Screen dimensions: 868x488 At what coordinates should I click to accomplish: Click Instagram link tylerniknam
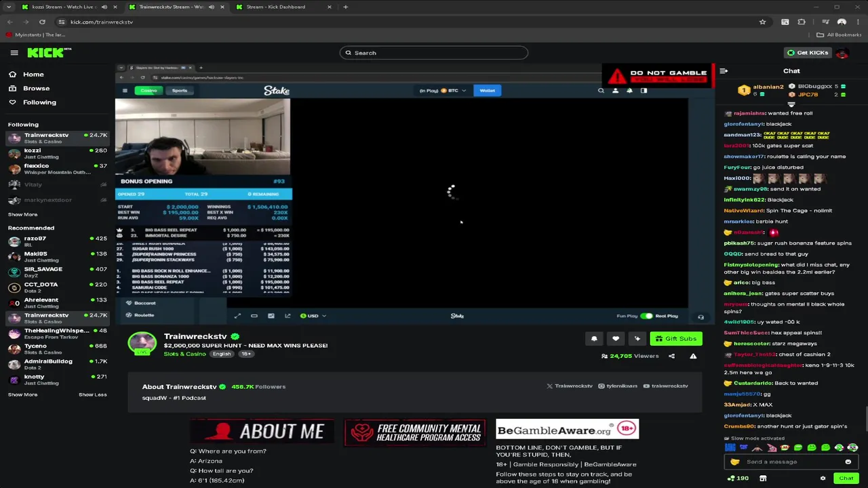pos(618,386)
